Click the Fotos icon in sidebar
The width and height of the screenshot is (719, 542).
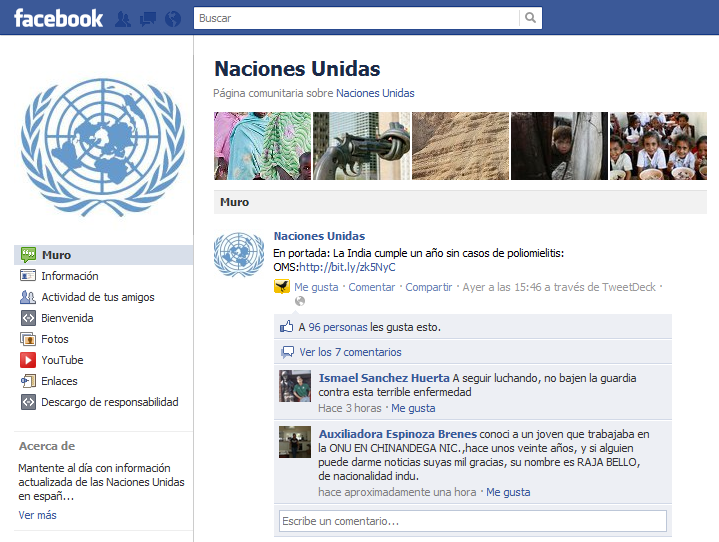click(28, 339)
